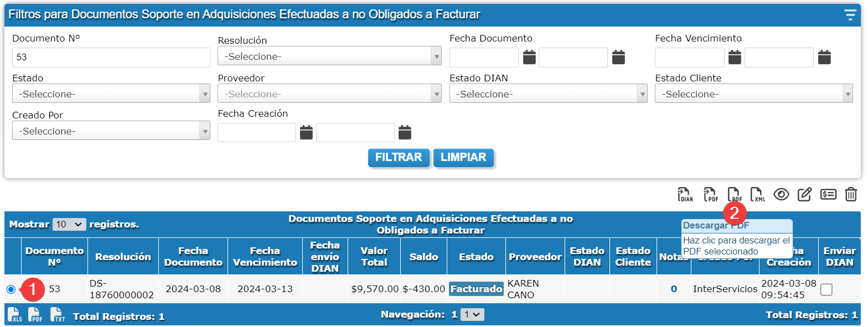
Task: Download the selected document's XML file
Action: point(757,194)
